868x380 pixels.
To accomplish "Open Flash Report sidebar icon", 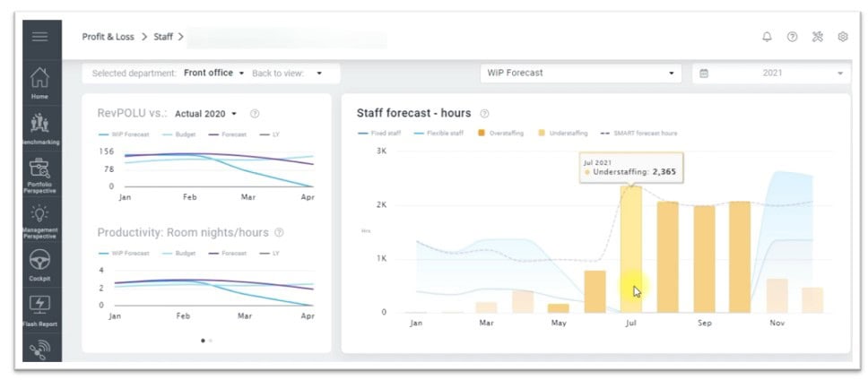I will (x=39, y=305).
